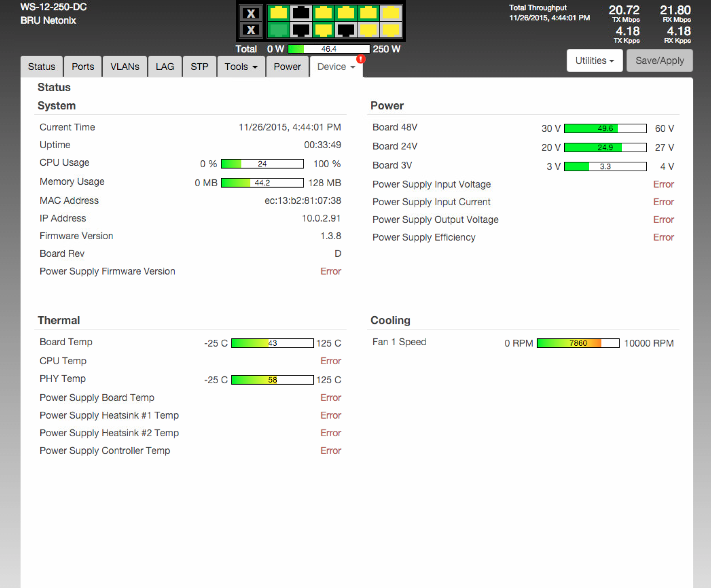Select top-row sixth port with gray border

391,13
